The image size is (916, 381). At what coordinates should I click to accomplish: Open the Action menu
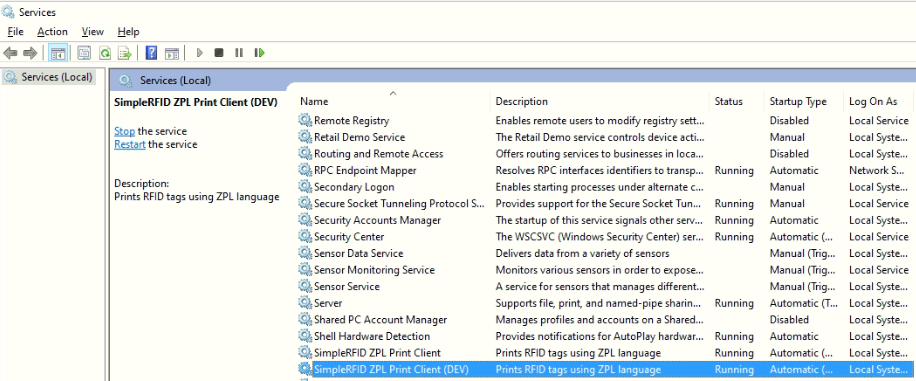[53, 32]
